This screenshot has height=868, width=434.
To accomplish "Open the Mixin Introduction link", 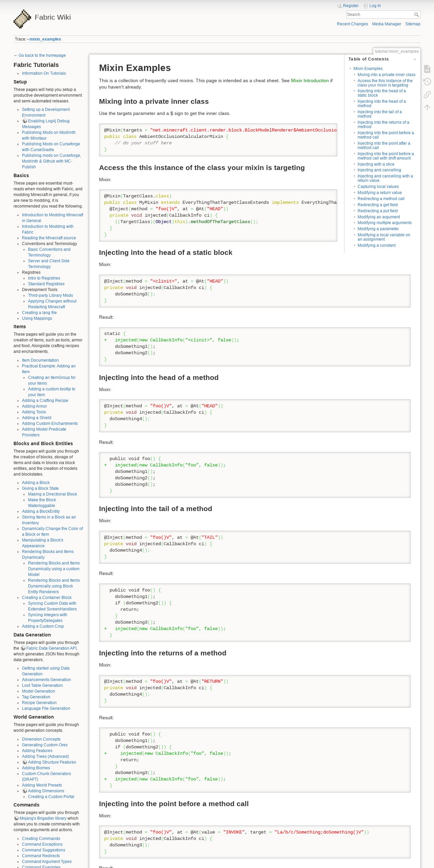I will [x=310, y=80].
